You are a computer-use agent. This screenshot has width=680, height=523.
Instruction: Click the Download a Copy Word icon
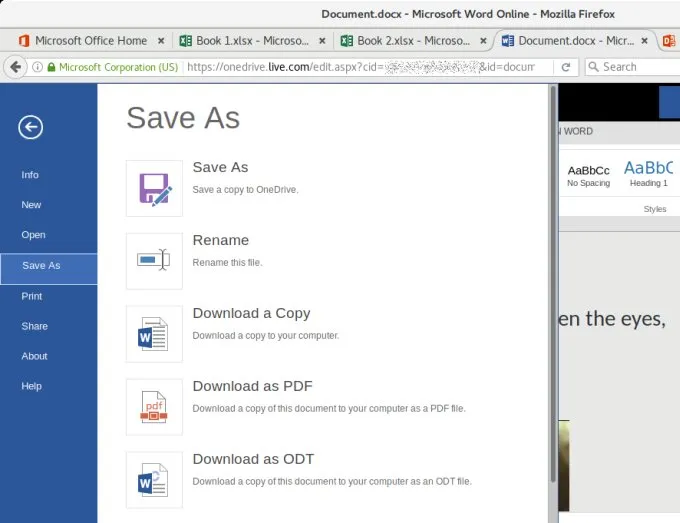pyautogui.click(x=154, y=334)
